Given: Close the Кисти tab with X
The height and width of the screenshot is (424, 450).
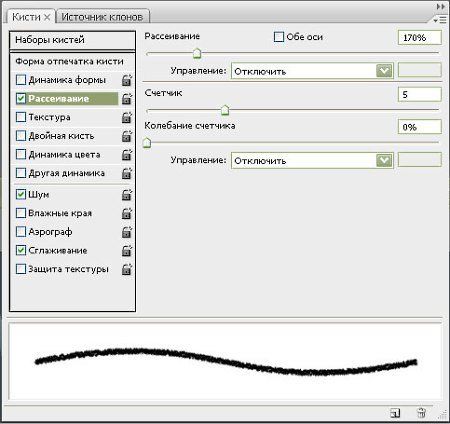Looking at the screenshot, I should pyautogui.click(x=47, y=17).
